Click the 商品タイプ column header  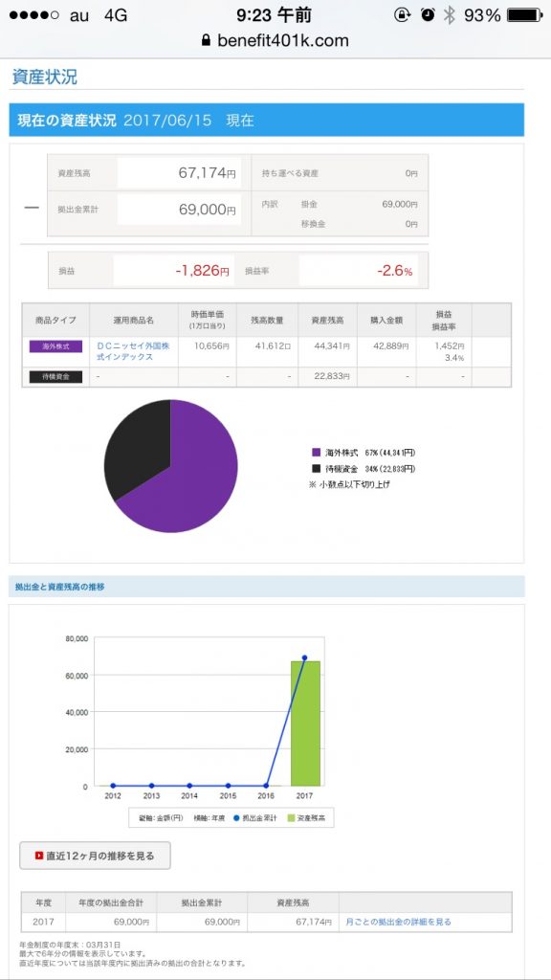pos(56,320)
